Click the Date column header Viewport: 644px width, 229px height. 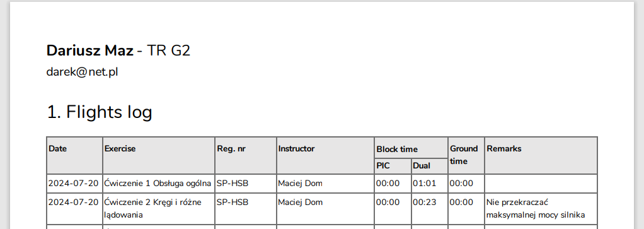(74, 155)
